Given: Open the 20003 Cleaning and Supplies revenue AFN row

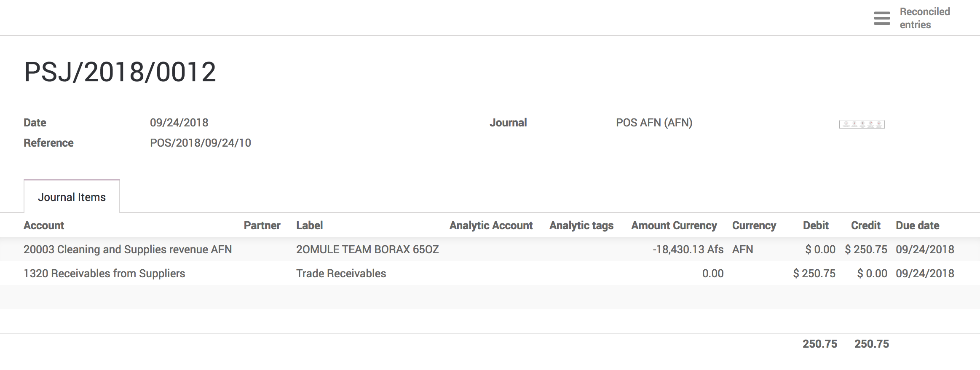Looking at the screenshot, I should pos(490,249).
